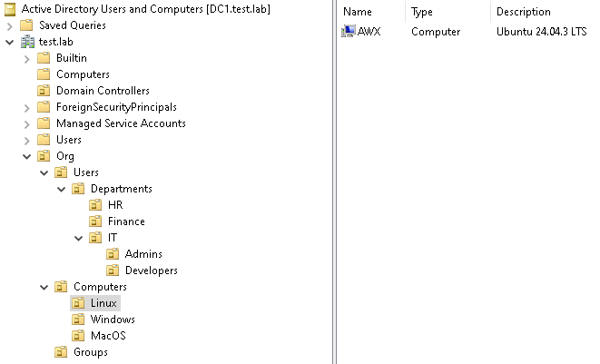
Task: Click the Saved Queries folder icon
Action: coord(25,25)
